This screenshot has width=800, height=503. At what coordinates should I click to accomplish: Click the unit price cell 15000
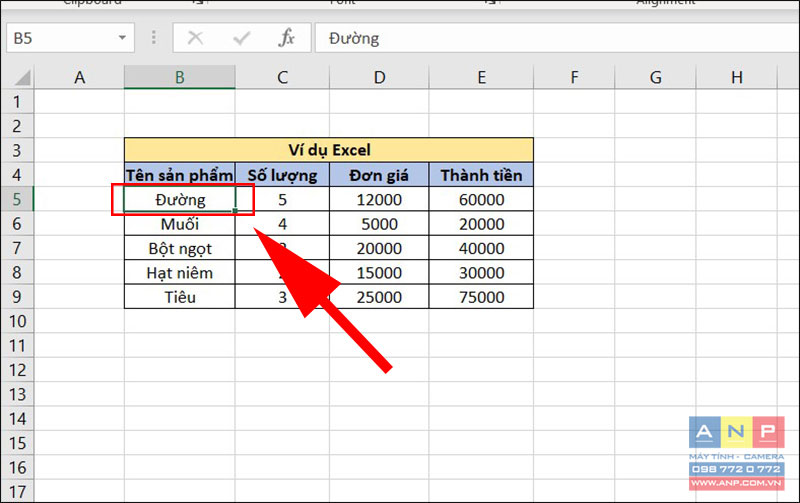[379, 272]
